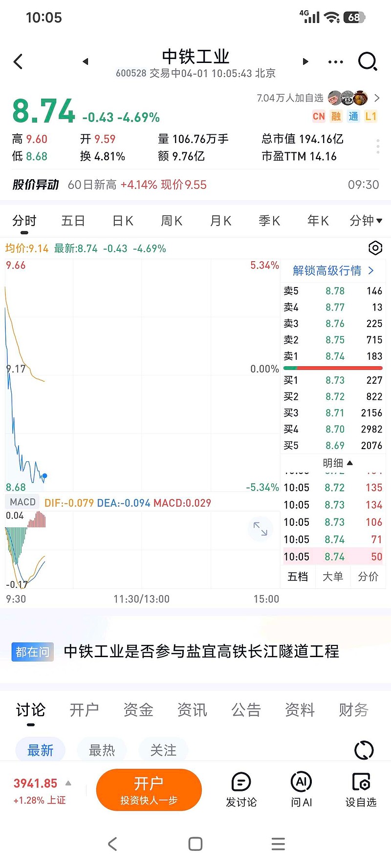Tap the back arrow in the header
Screen dimensions: 391x868
tap(19, 62)
